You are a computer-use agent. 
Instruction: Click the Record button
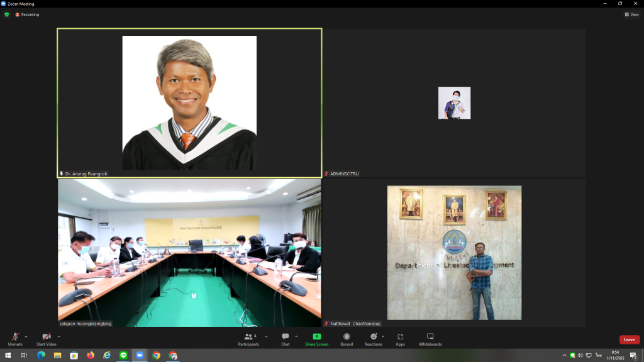click(347, 339)
